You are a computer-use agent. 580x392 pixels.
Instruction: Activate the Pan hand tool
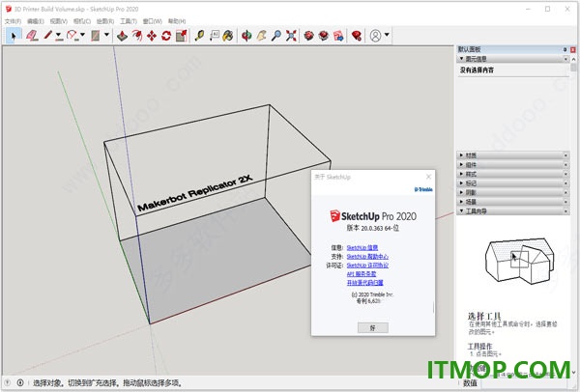click(x=262, y=36)
